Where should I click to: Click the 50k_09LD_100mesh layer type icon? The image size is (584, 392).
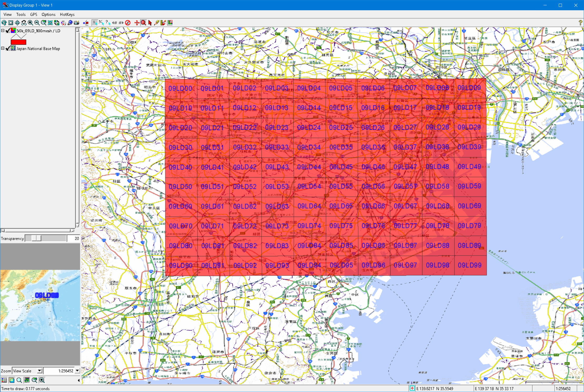click(x=13, y=31)
